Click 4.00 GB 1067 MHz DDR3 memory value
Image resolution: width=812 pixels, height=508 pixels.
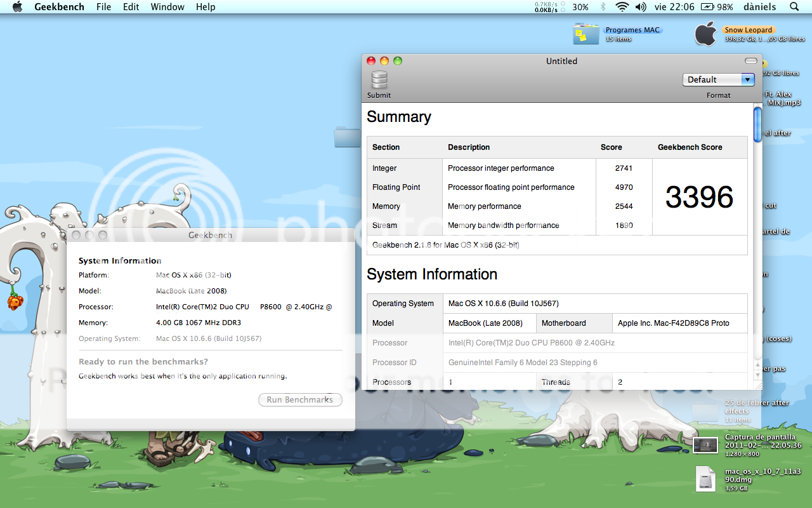(199, 323)
